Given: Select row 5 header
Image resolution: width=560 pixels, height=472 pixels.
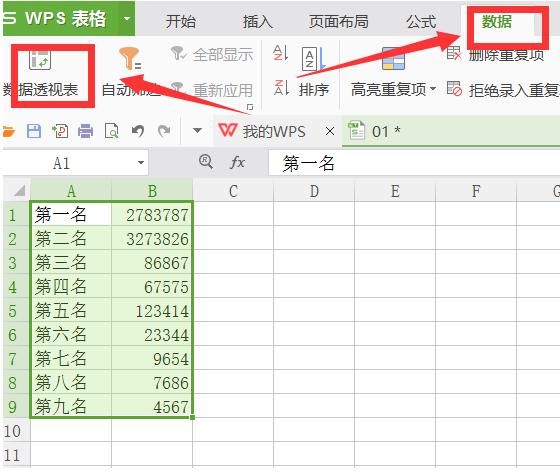Looking at the screenshot, I should [16, 310].
